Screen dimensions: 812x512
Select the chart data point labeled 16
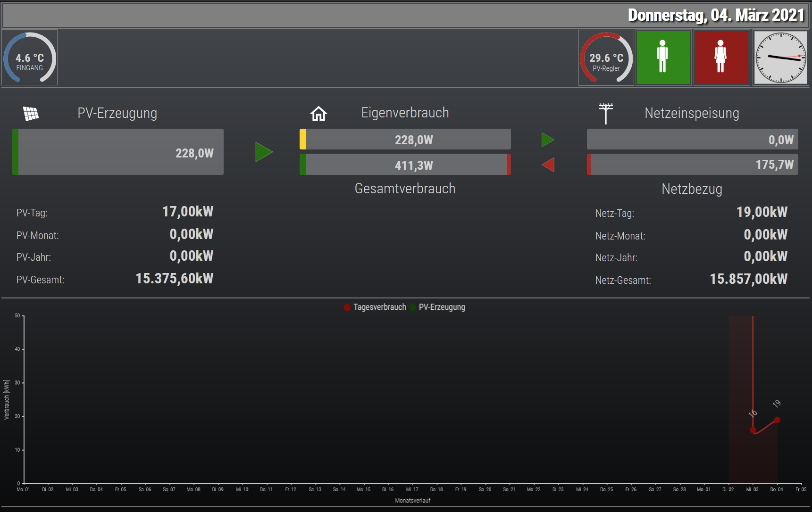[x=753, y=430]
